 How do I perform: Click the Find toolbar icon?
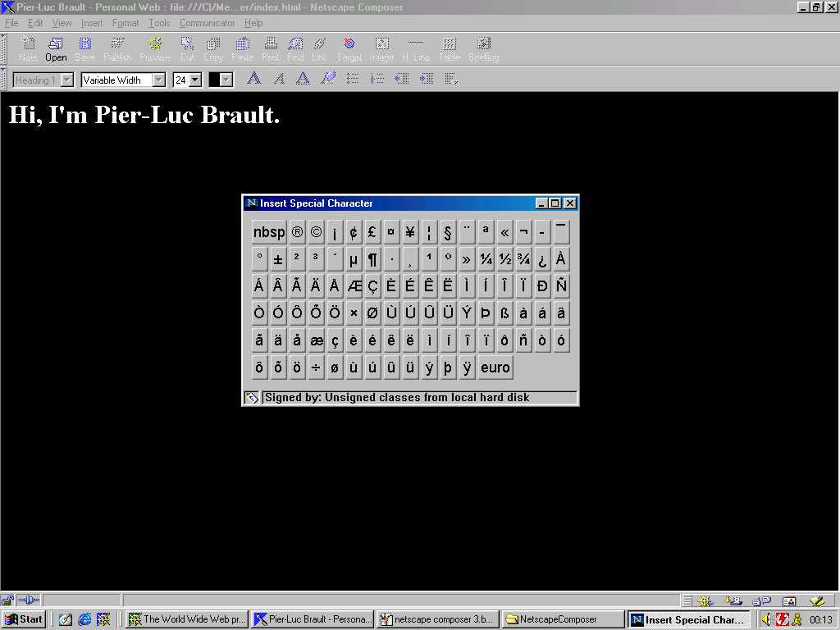295,49
